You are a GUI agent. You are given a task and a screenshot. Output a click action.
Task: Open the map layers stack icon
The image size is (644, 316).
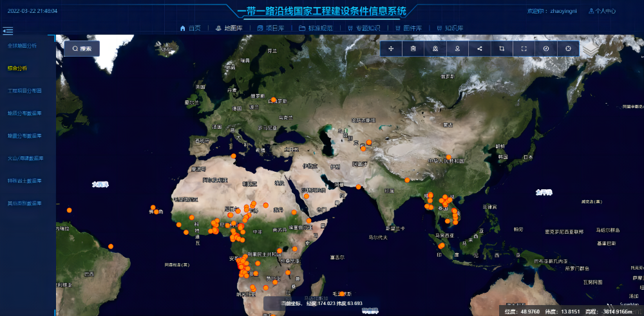pos(590,49)
